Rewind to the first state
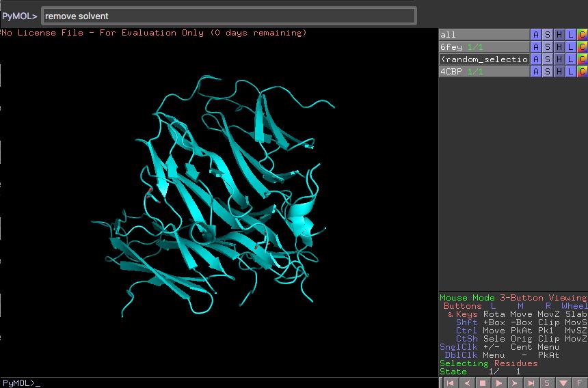The image size is (588, 388). pyautogui.click(x=451, y=383)
